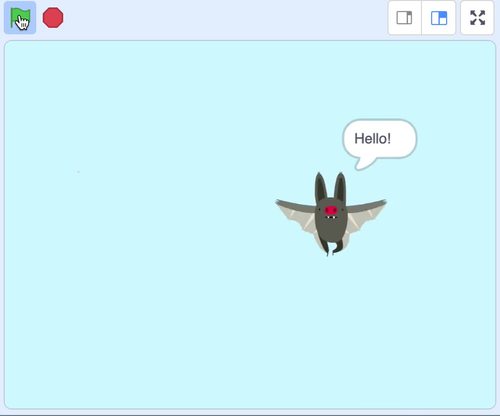500x416 pixels.
Task: Start the project with the green flag
Action: click(20, 18)
